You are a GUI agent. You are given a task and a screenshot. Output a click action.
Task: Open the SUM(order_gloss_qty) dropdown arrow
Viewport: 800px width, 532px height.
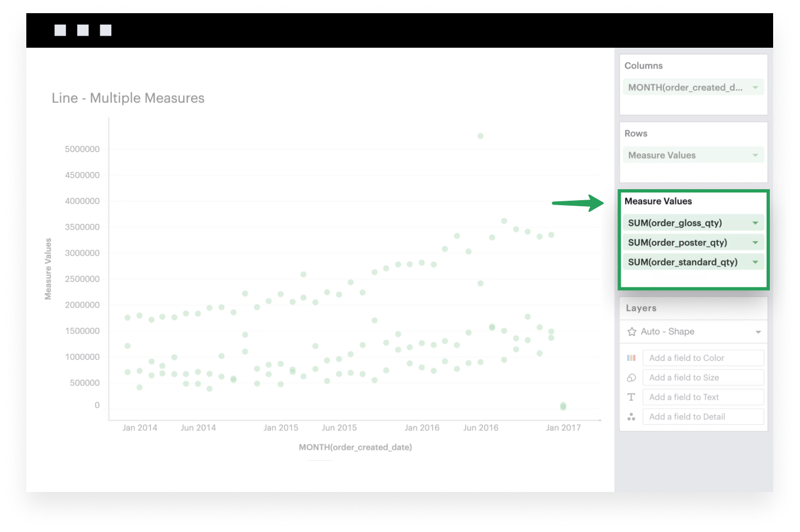tap(756, 223)
